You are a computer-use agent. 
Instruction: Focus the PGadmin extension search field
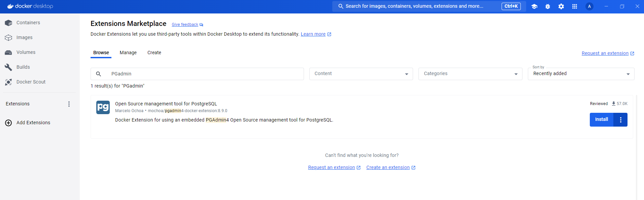click(x=197, y=74)
